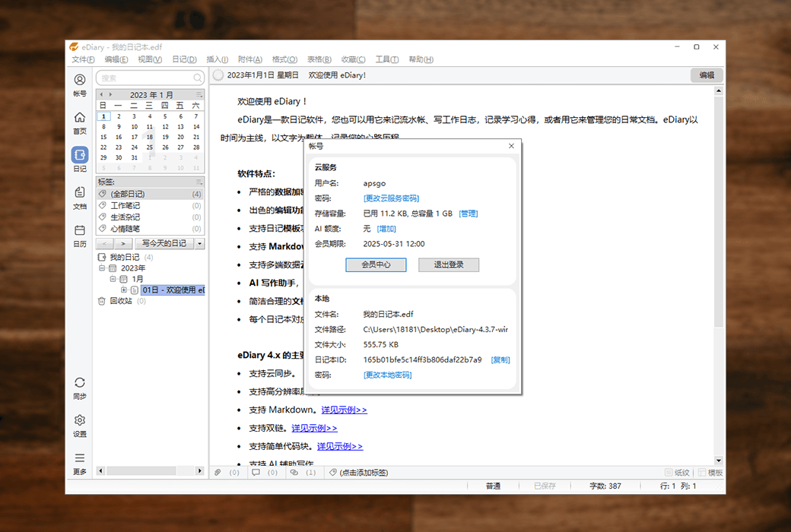Click the attachment paperclip icon in bottom bar
Viewport: 791px width, 532px height.
click(x=218, y=473)
